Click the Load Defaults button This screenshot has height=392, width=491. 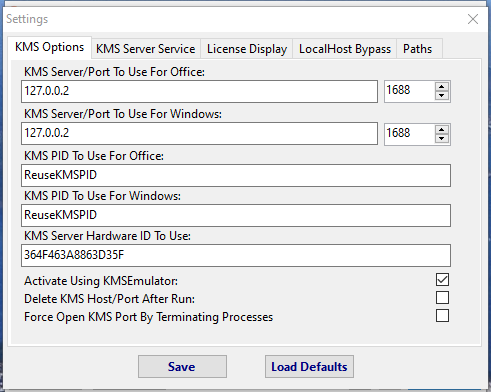309,367
